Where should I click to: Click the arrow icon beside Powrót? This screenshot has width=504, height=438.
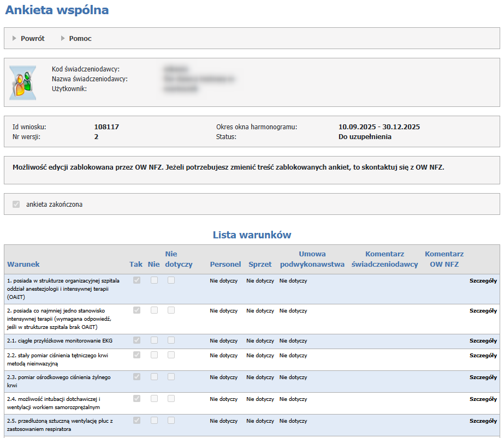[x=15, y=39]
